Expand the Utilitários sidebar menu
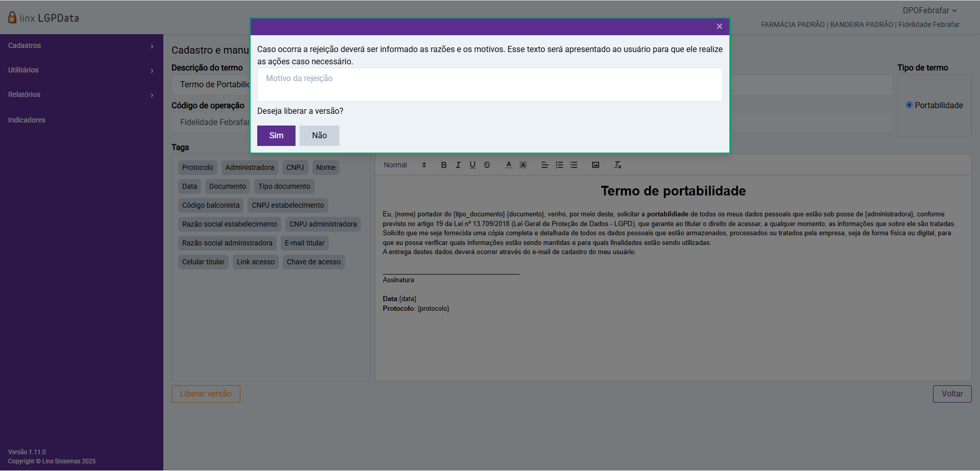This screenshot has width=980, height=471. 82,70
